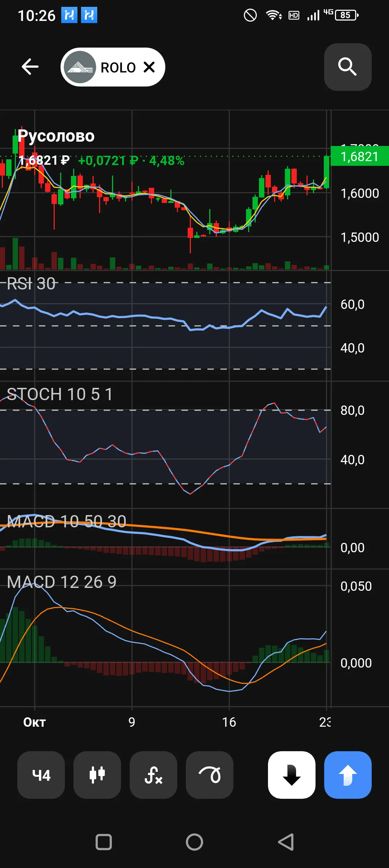Screen dimensions: 389x868
Task: Tap the 1,6821 ₽ current price text
Action: click(x=44, y=160)
